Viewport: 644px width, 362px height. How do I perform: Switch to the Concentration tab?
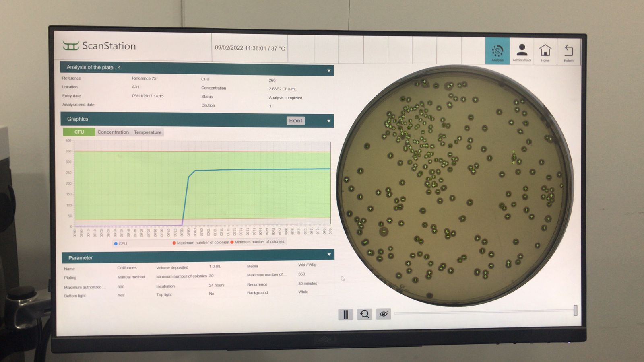click(x=113, y=132)
